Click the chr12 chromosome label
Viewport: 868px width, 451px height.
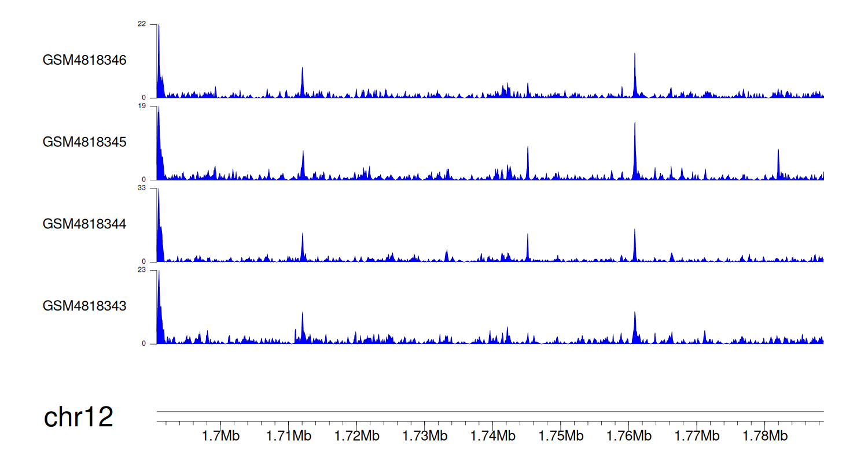[x=79, y=417]
